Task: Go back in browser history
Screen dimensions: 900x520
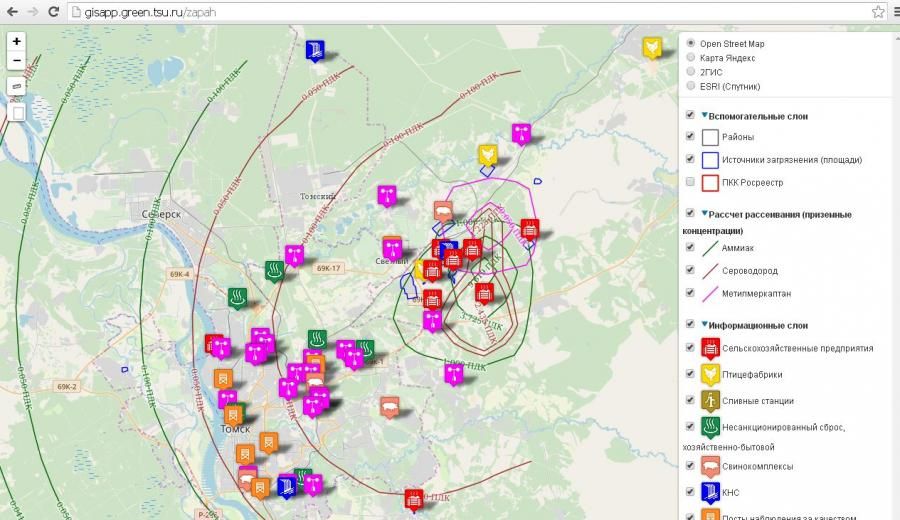Action: tap(12, 11)
